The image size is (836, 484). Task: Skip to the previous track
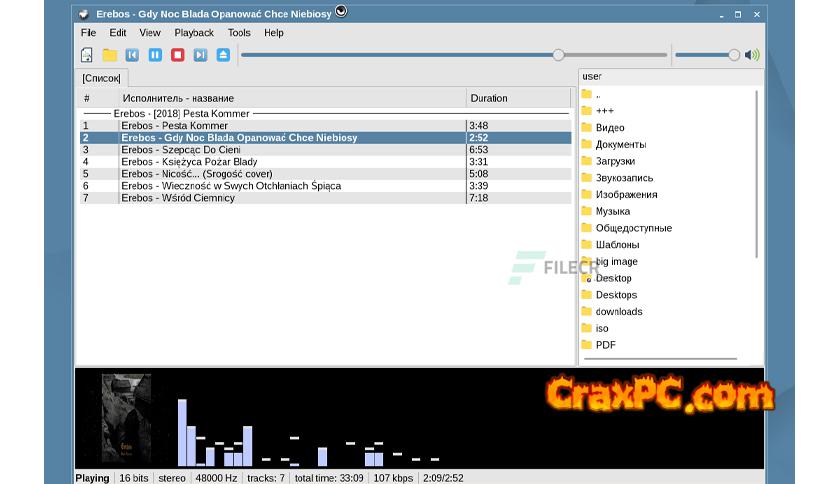[132, 55]
